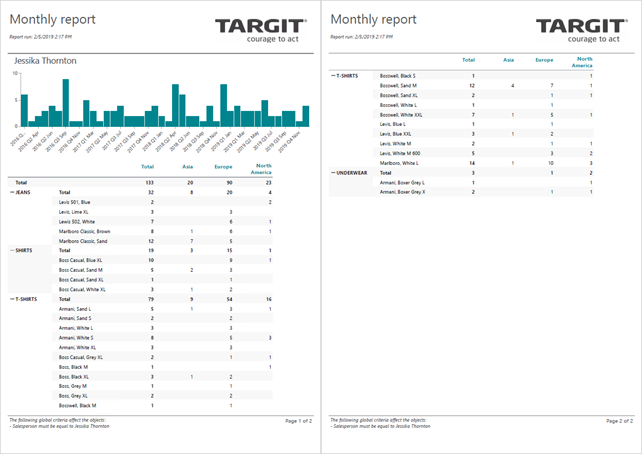This screenshot has width=642, height=454.
Task: Select the Boss Casual, Sand M row
Action: point(162,270)
